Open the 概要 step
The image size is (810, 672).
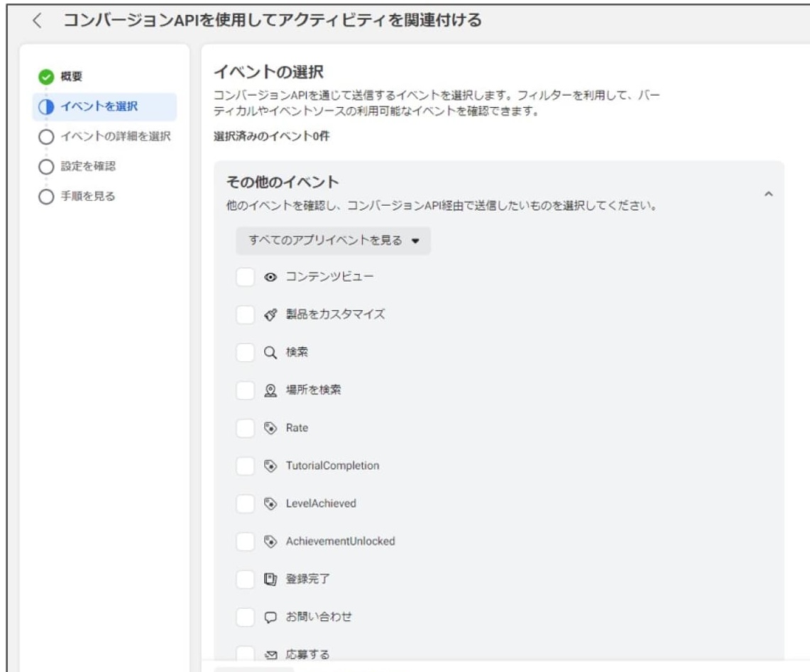[x=71, y=77]
